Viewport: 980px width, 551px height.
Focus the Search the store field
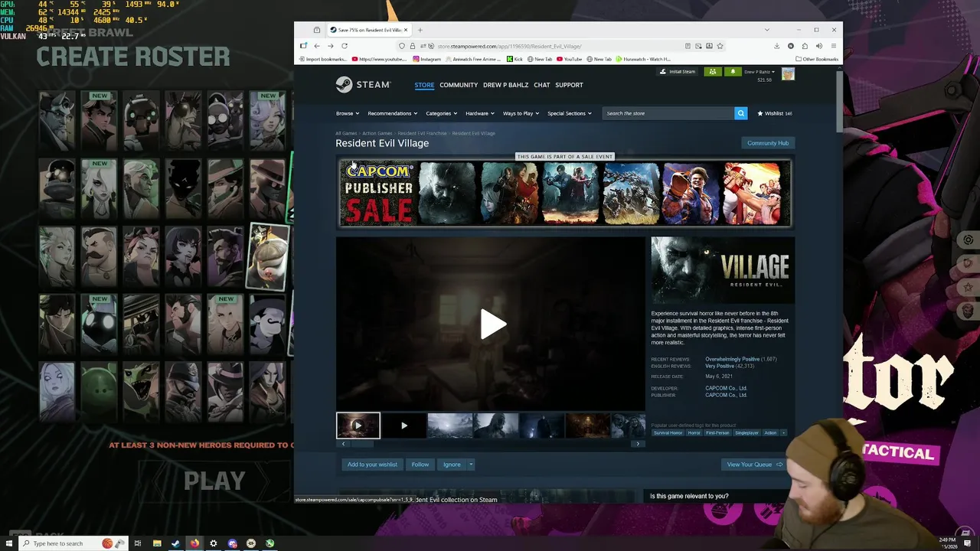(x=668, y=113)
